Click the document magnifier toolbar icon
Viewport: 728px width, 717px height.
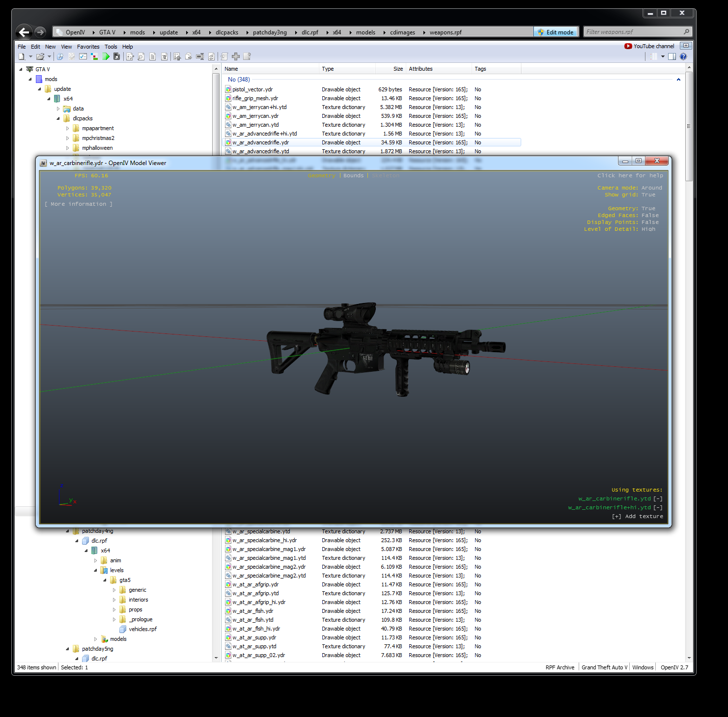pos(141,56)
